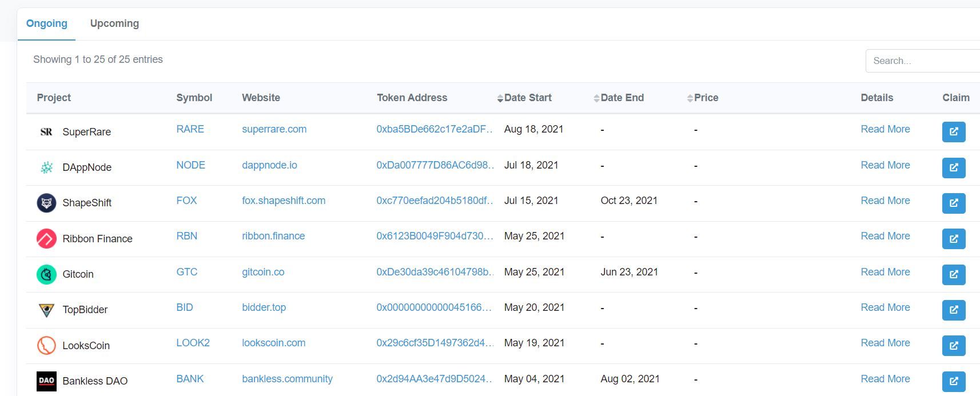Open the claim icon for ShapeShift

click(954, 203)
